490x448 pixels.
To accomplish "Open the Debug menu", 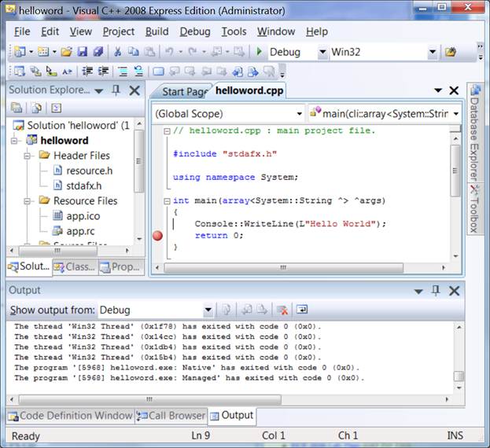I will click(x=195, y=31).
